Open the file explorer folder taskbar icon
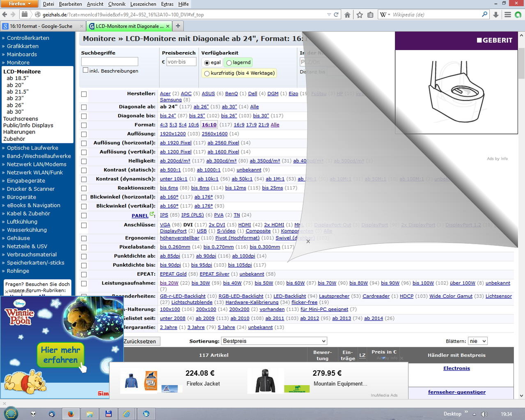 tap(89, 414)
